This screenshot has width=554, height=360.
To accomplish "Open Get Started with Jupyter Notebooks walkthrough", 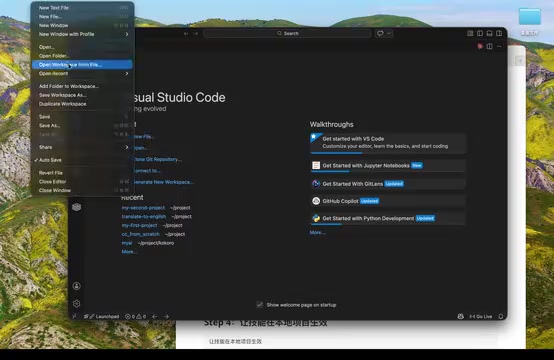I will point(388,165).
